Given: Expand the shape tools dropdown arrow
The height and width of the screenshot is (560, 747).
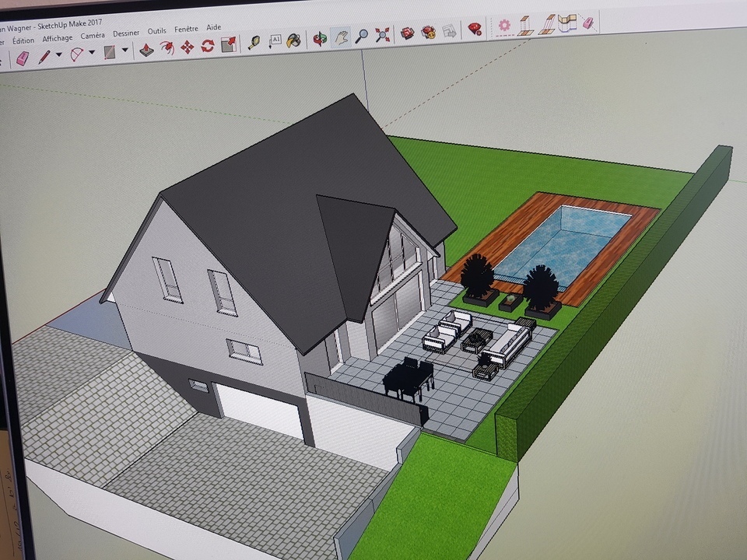Looking at the screenshot, I should 124,51.
